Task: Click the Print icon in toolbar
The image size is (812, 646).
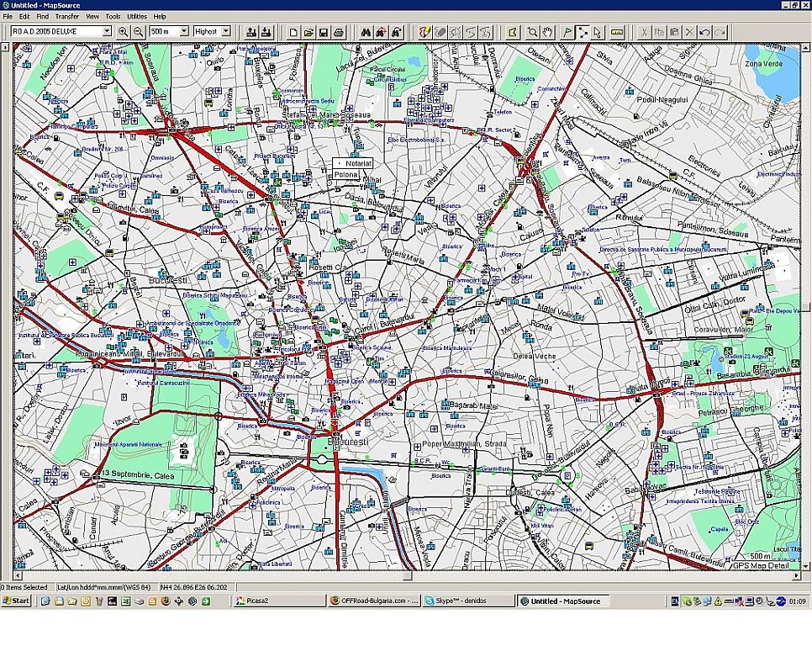Action: tap(339, 32)
